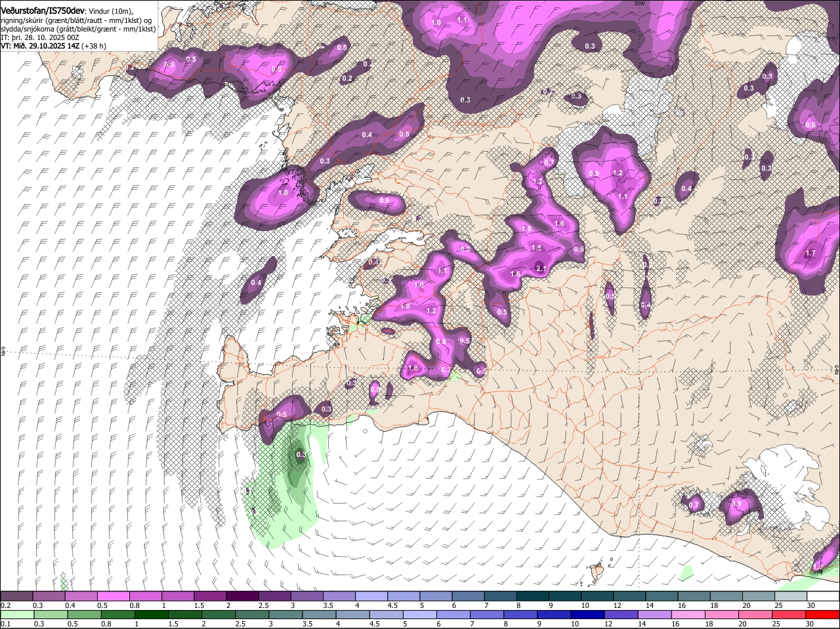This screenshot has height=629, width=840.
Task: Pick the 25 pale grey snow legend swatch
Action: click(791, 596)
